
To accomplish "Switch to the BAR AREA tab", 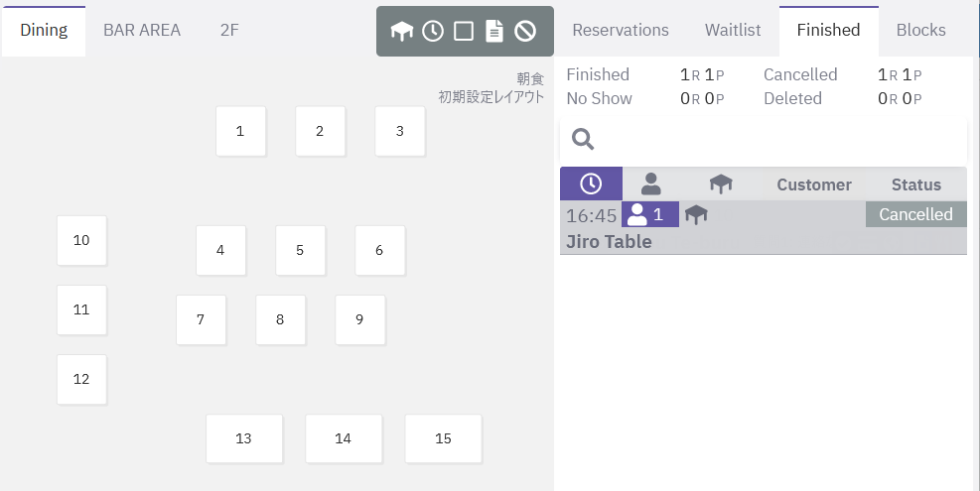I will point(142,30).
